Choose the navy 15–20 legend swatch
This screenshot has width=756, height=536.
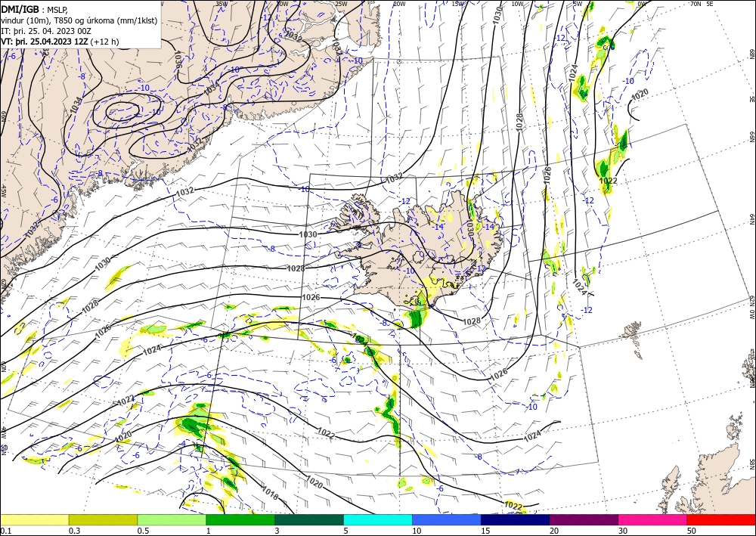(x=516, y=519)
